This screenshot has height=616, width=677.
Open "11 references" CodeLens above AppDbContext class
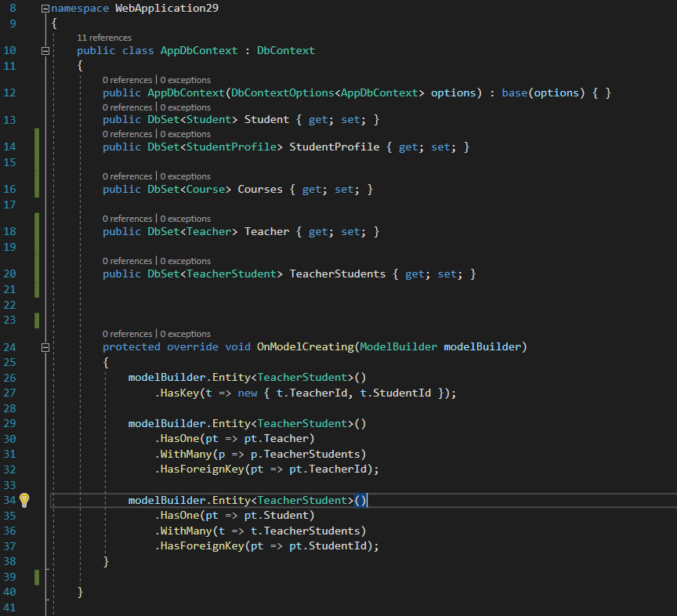coord(104,38)
